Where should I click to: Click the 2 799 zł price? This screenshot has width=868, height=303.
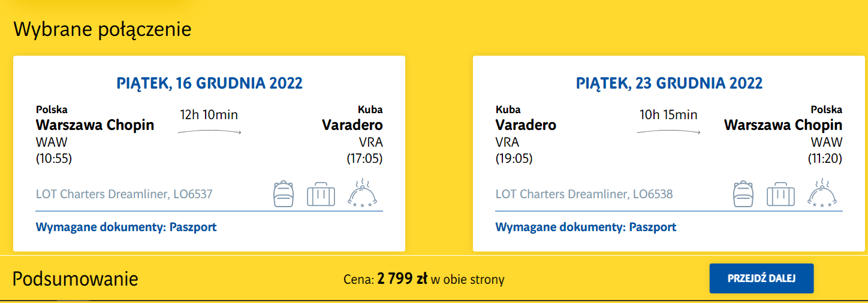click(x=402, y=279)
